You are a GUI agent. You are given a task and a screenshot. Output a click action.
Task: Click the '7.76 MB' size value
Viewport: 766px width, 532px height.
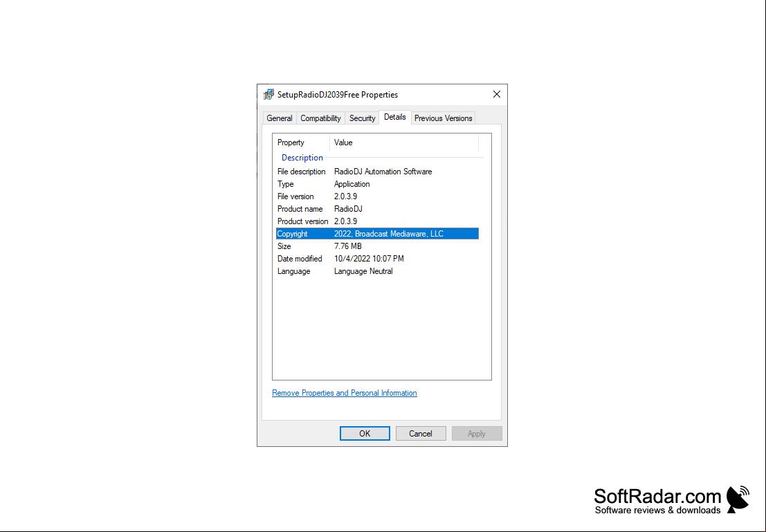coord(348,246)
